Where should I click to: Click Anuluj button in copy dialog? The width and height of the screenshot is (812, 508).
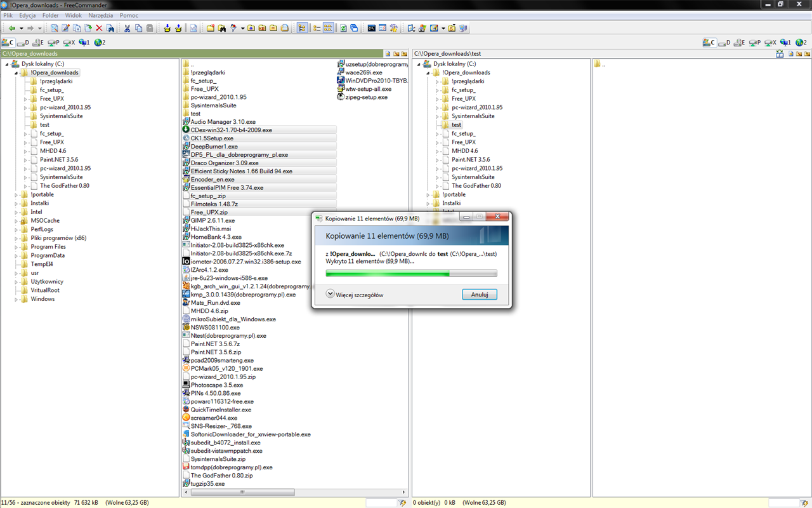(480, 295)
